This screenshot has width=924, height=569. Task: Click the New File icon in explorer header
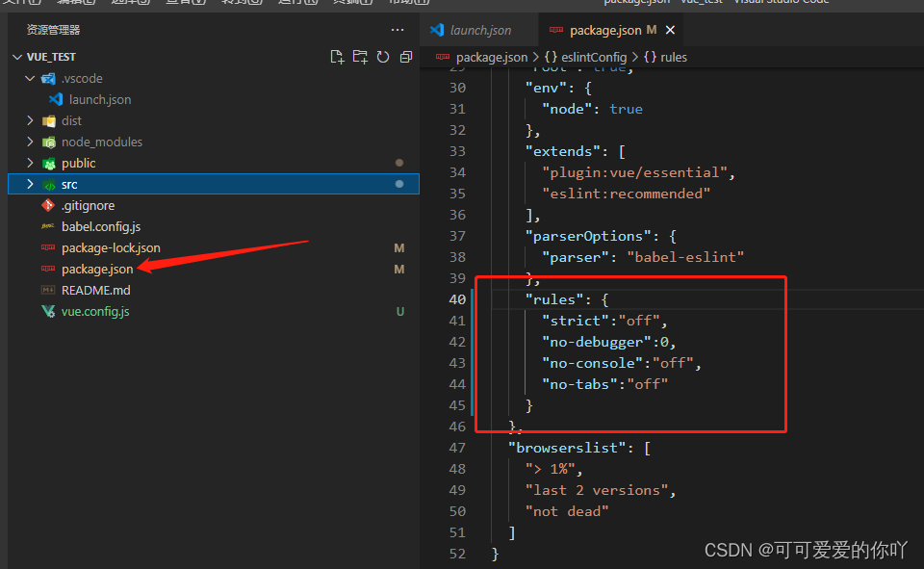337,57
